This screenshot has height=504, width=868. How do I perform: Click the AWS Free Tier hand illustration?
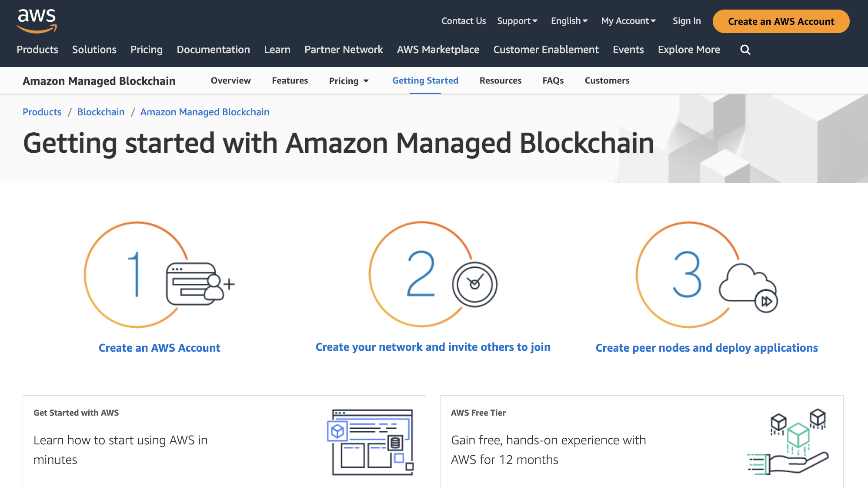[x=787, y=444]
